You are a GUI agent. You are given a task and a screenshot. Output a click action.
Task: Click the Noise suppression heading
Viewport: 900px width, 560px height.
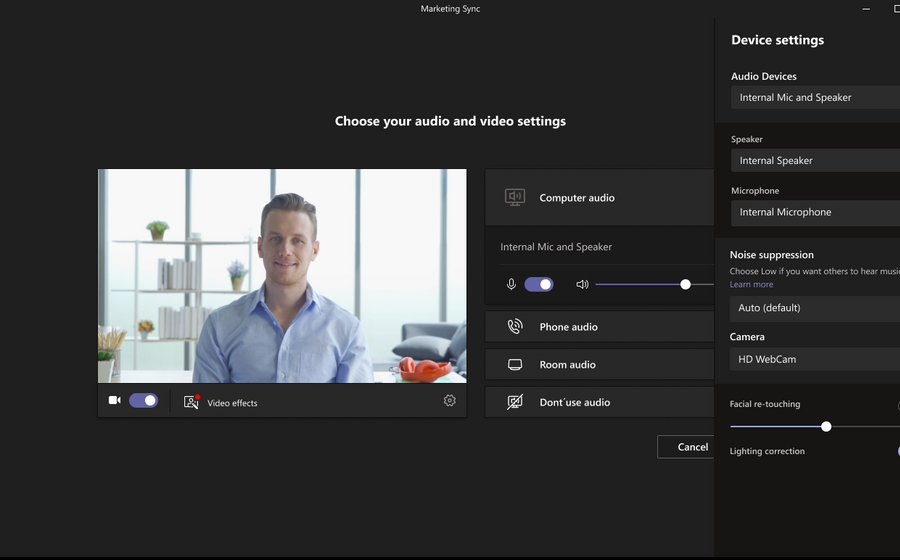pyautogui.click(x=771, y=255)
